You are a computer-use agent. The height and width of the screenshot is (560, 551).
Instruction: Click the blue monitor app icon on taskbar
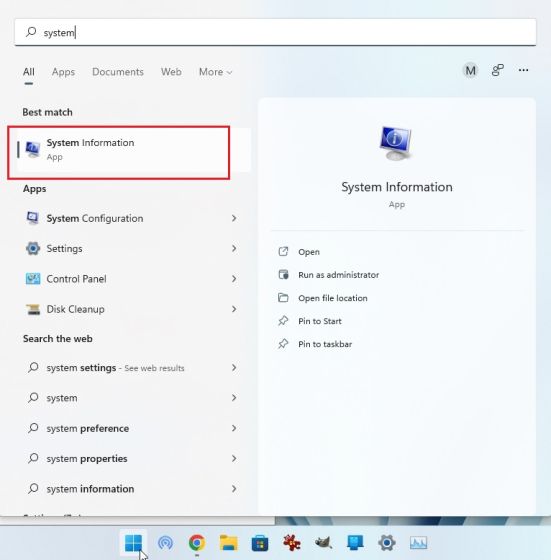click(355, 543)
